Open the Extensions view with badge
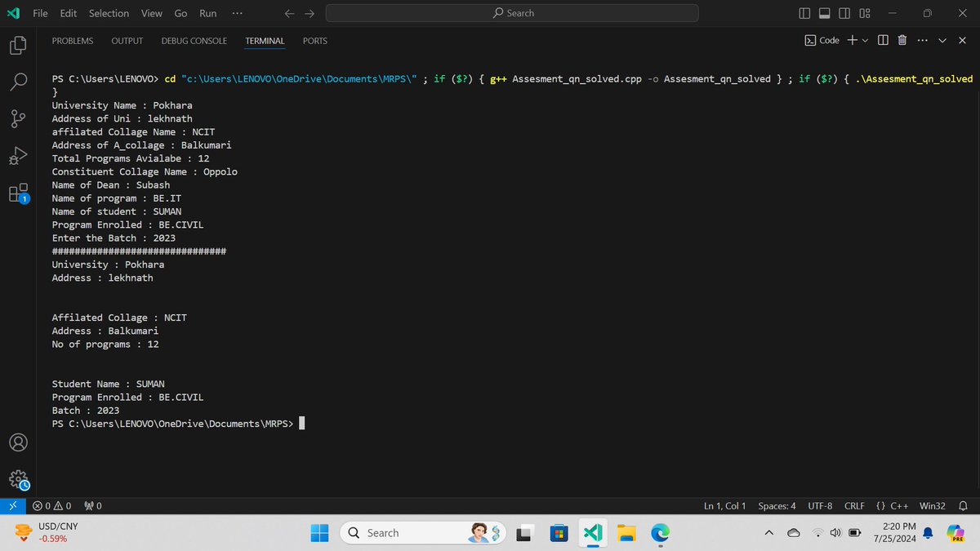 point(18,193)
